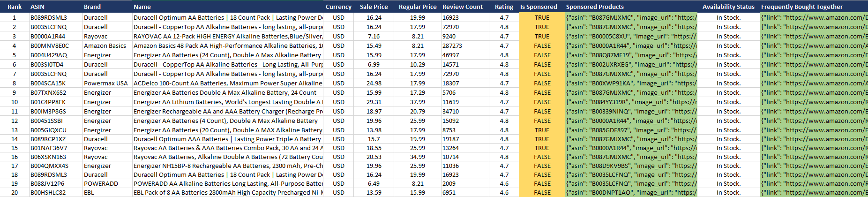
Task: Click the EBL brand cell
Action: [107, 192]
